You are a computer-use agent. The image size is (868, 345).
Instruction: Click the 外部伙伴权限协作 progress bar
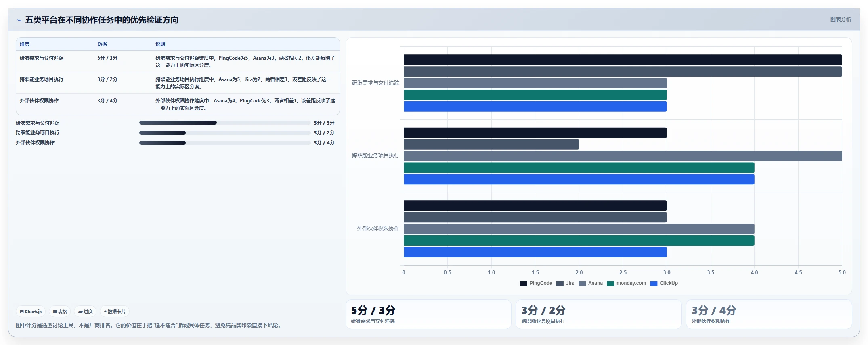click(x=225, y=143)
